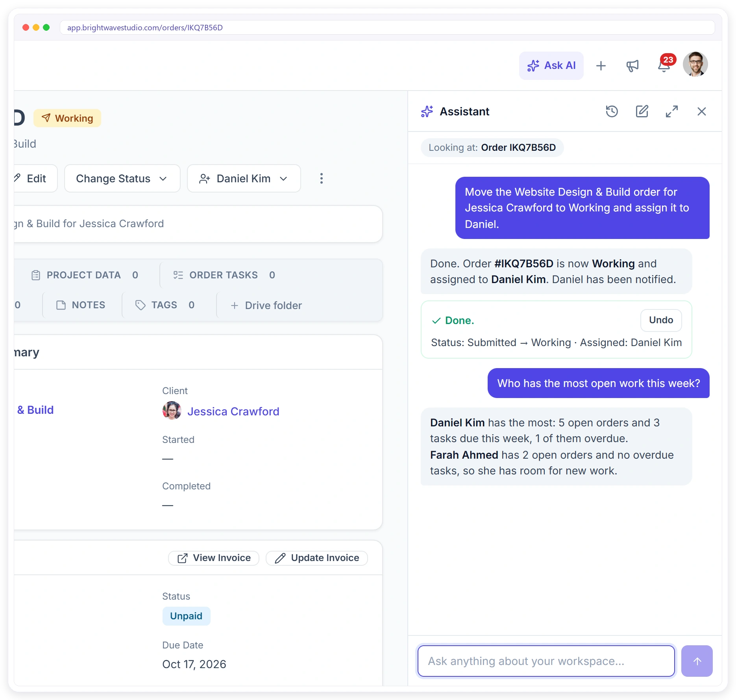The height and width of the screenshot is (700, 736).
Task: Click the Project Data clipboard icon
Action: tap(36, 275)
